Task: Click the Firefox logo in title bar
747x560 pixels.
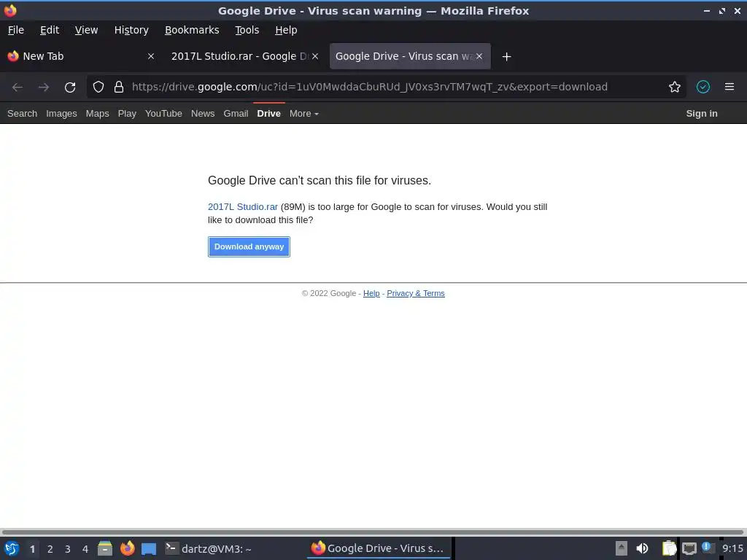Action: pyautogui.click(x=10, y=10)
